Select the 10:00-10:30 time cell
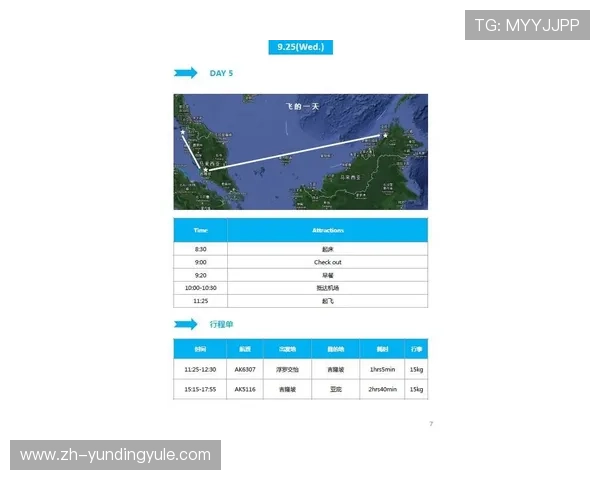The height and width of the screenshot is (480, 600). coord(200,288)
